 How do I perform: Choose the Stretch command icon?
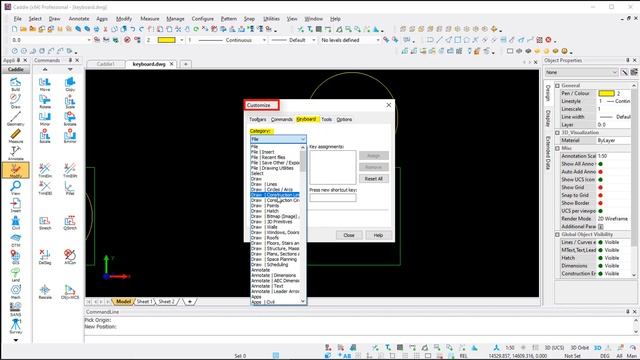click(x=45, y=223)
